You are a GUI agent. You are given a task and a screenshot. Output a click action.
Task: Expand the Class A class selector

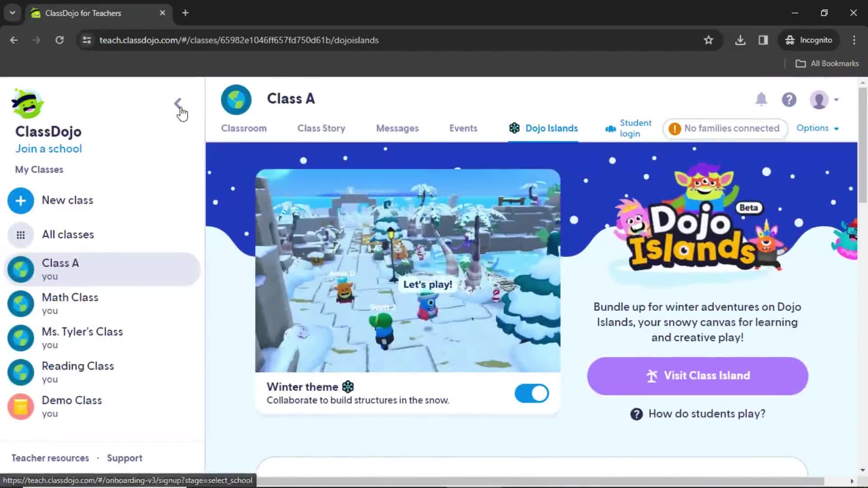(x=292, y=99)
